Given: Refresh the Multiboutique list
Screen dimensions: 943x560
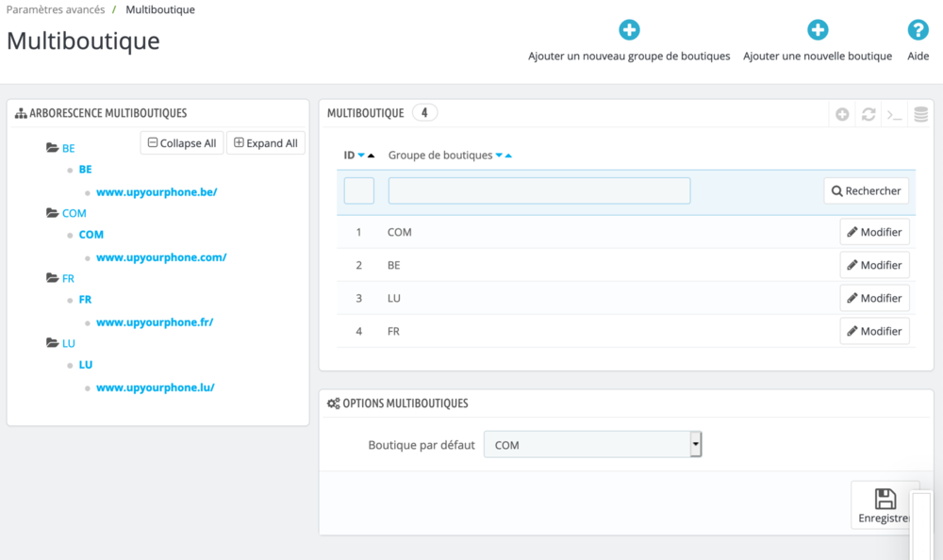Looking at the screenshot, I should click(x=869, y=114).
